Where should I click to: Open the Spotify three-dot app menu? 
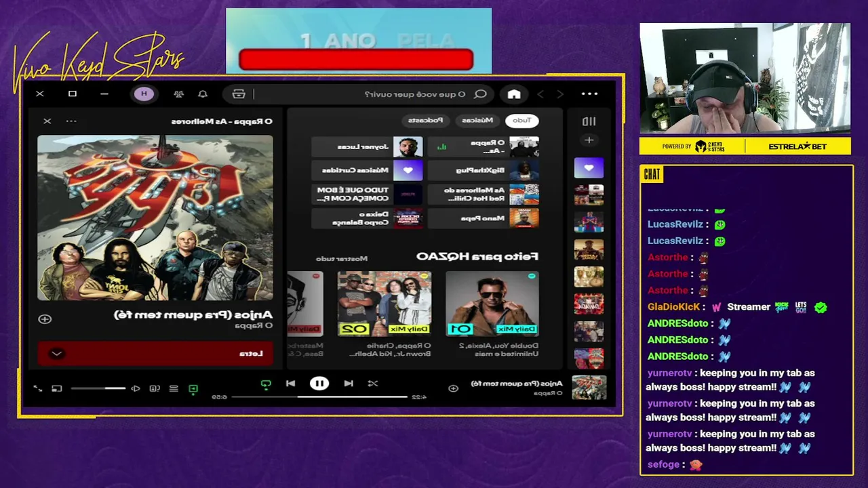pos(589,94)
